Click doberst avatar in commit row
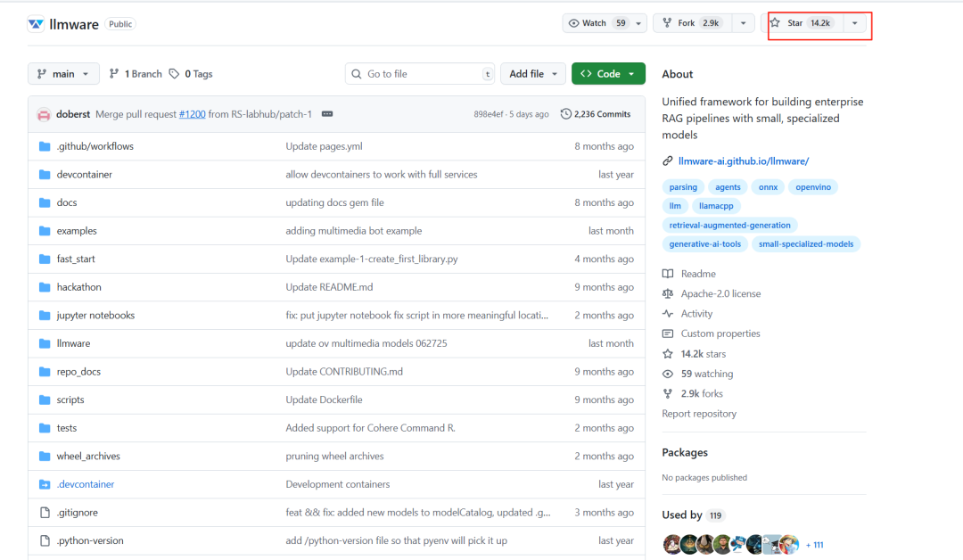Screen dimensions: 963x560 coord(44,114)
